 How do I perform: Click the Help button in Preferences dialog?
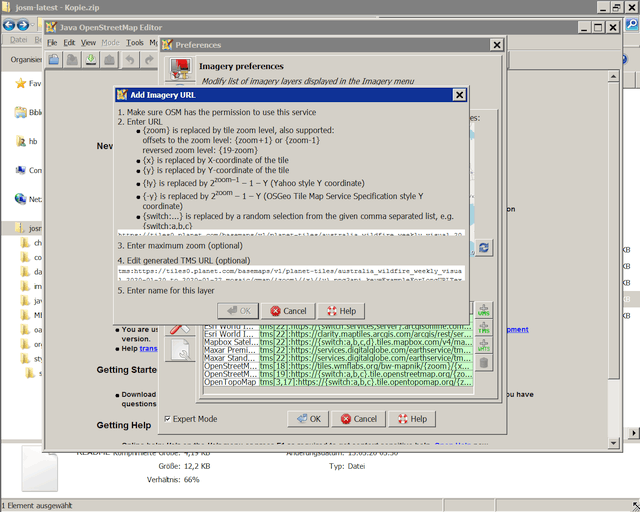click(x=410, y=419)
